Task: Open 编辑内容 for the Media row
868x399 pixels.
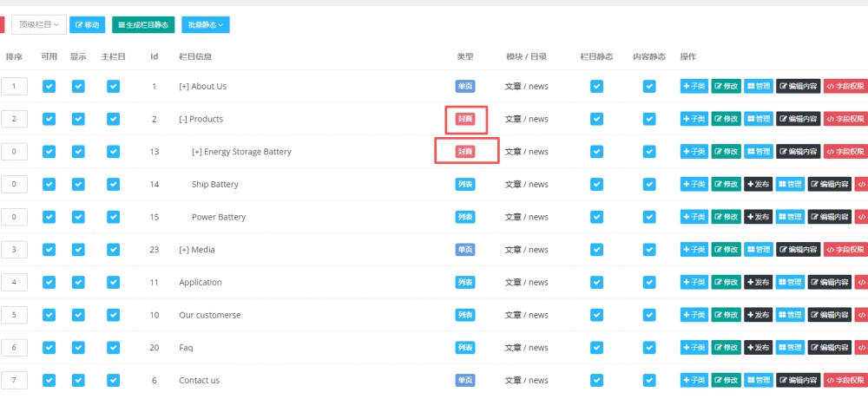Action: (x=799, y=250)
